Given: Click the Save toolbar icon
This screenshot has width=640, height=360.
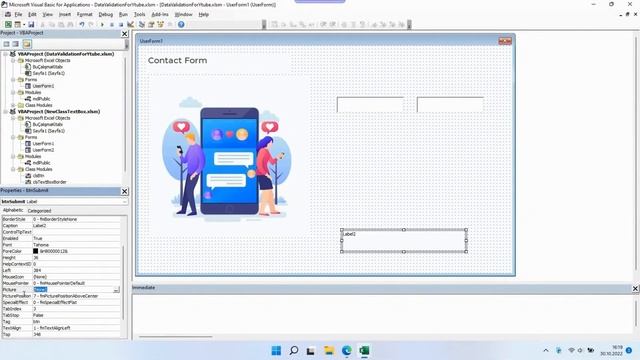Looking at the screenshot, I should pyautogui.click(x=31, y=24).
